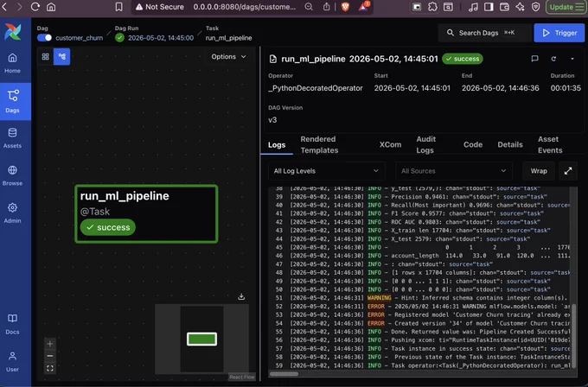Select the Logs tab
Screen dimensions: 588x387
(x=277, y=144)
